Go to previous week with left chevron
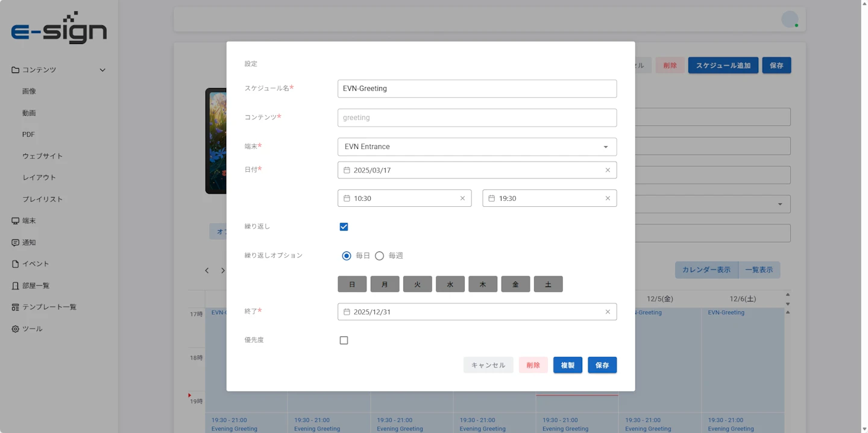 [207, 271]
